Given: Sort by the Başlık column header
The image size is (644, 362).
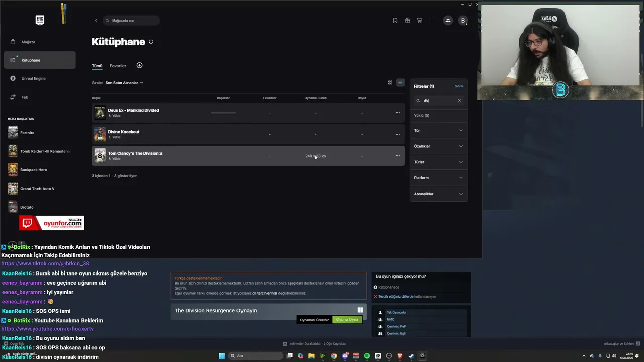Looking at the screenshot, I should (x=96, y=98).
